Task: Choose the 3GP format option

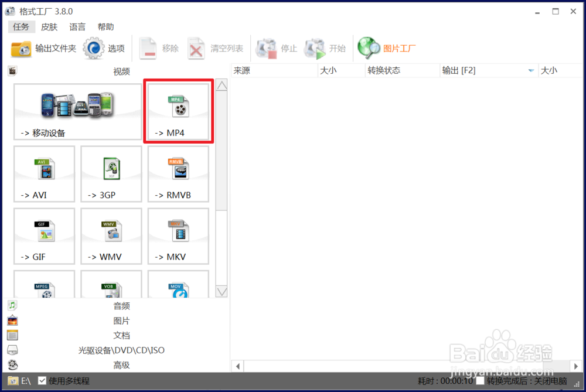Action: click(x=111, y=173)
